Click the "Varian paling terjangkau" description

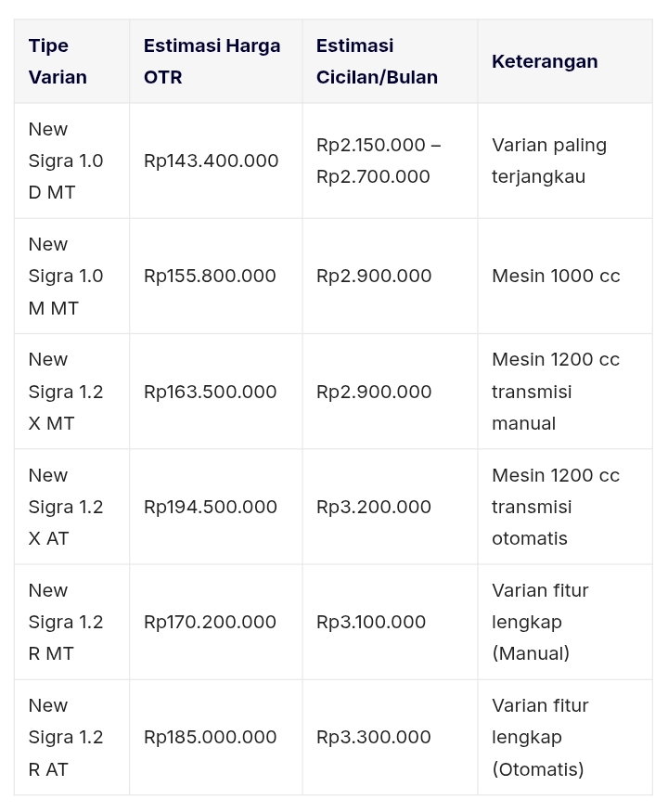549,161
